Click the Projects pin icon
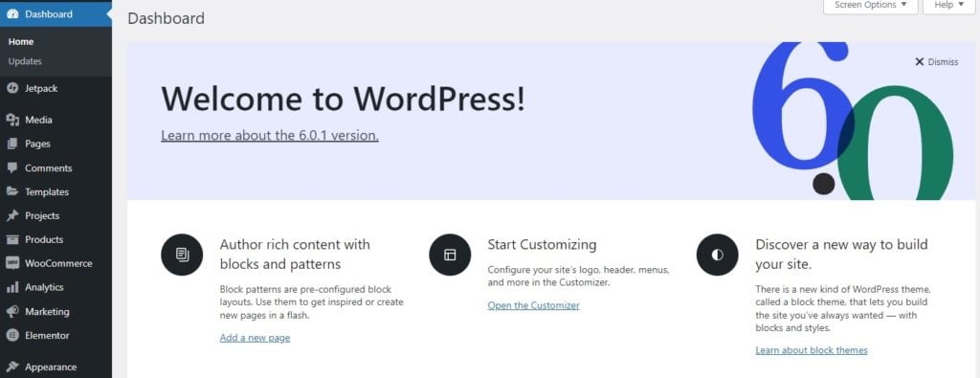This screenshot has width=980, height=378. (x=12, y=215)
